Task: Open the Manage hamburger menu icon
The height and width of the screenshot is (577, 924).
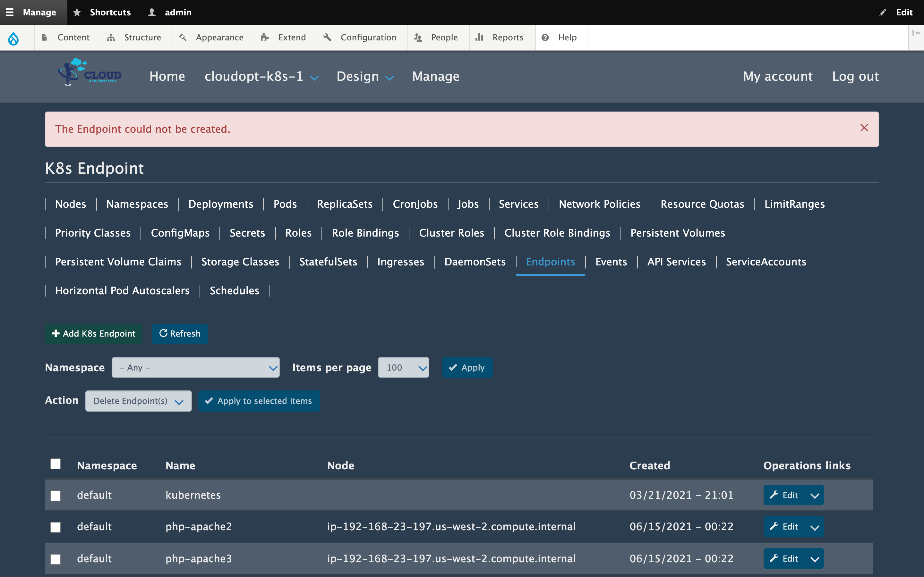Action: (10, 12)
